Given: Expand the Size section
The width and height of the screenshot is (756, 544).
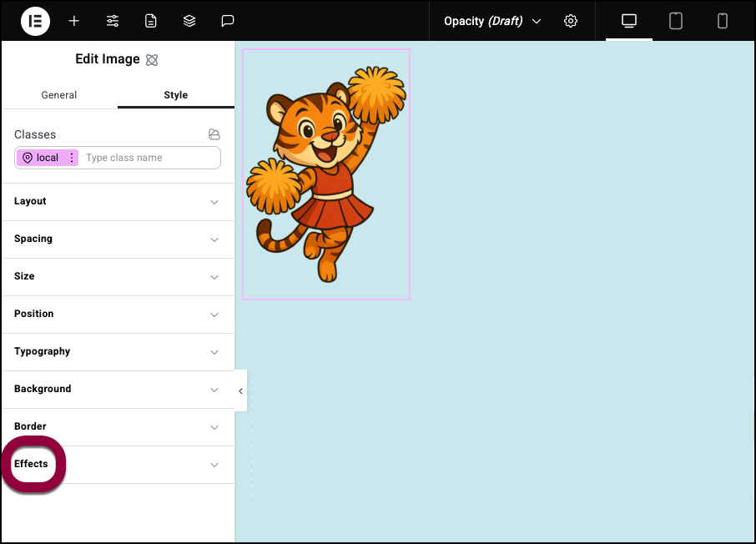Looking at the screenshot, I should coord(118,277).
